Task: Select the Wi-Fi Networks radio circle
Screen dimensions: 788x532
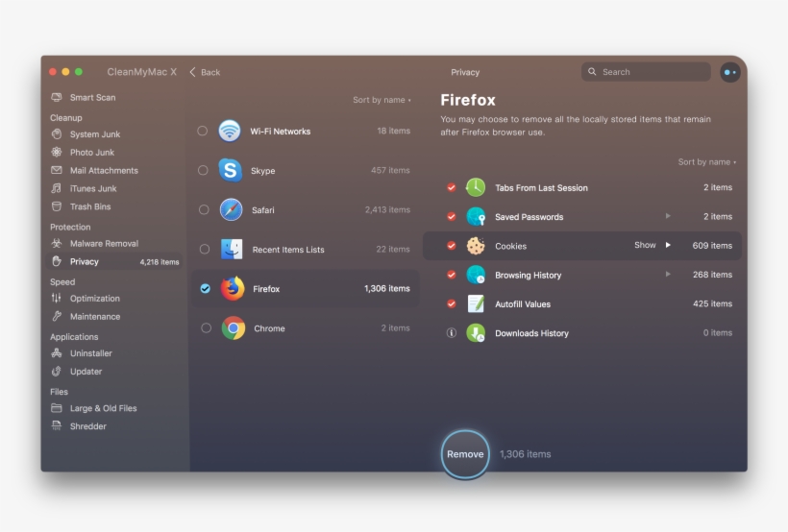Action: click(x=202, y=131)
